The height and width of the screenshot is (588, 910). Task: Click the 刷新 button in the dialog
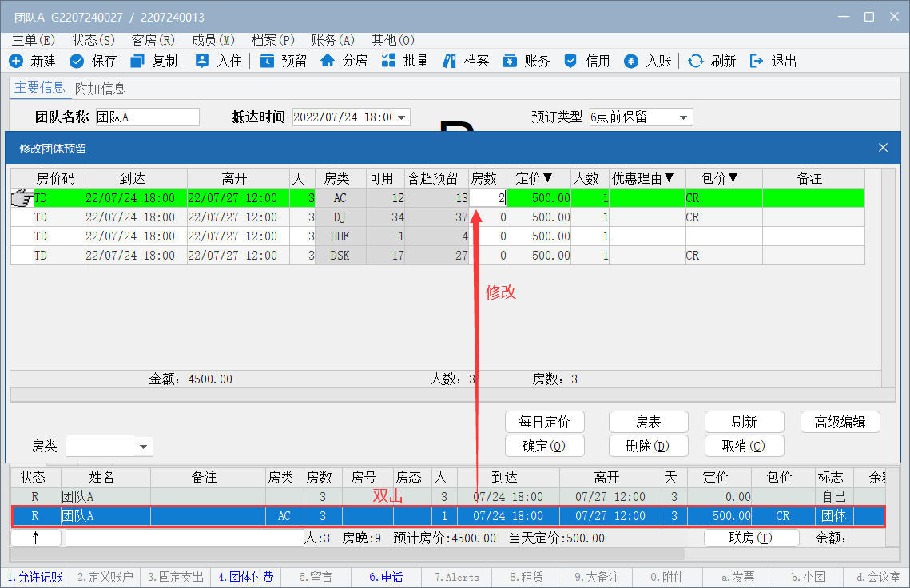pyautogui.click(x=744, y=422)
